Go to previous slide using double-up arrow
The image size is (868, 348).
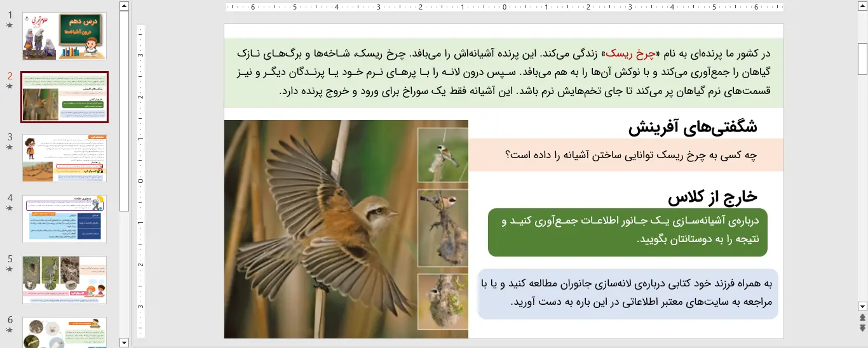(x=862, y=317)
